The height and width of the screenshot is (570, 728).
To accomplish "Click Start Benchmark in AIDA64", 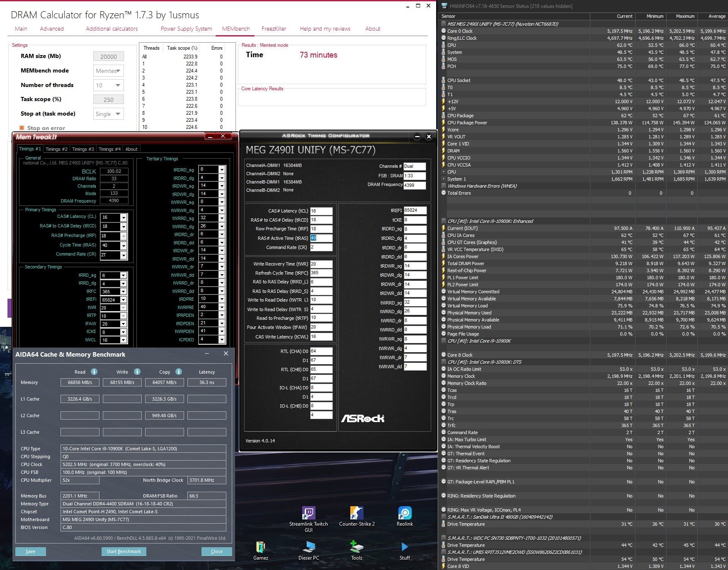I will click(x=124, y=551).
